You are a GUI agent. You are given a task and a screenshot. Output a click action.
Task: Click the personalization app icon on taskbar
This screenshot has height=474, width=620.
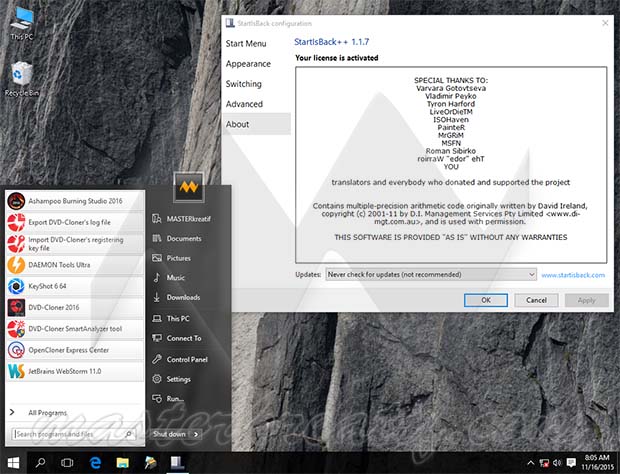[150, 463]
